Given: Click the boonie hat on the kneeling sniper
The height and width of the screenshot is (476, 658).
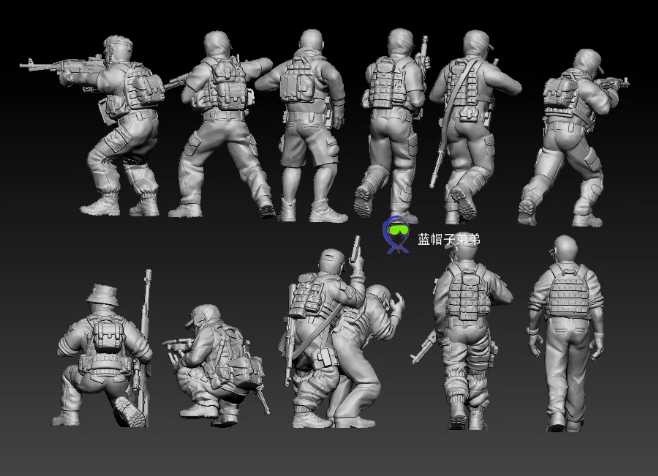Looking at the screenshot, I should (102, 295).
